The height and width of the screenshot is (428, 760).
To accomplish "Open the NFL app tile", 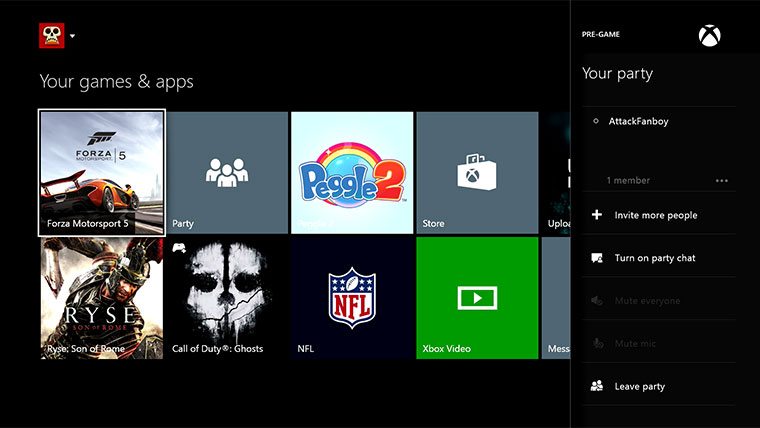I will pos(351,298).
